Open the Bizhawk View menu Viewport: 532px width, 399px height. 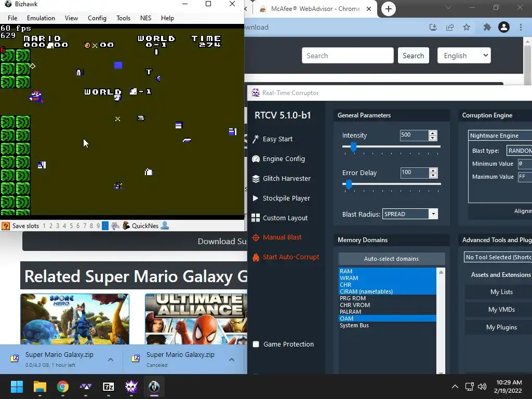(71, 18)
